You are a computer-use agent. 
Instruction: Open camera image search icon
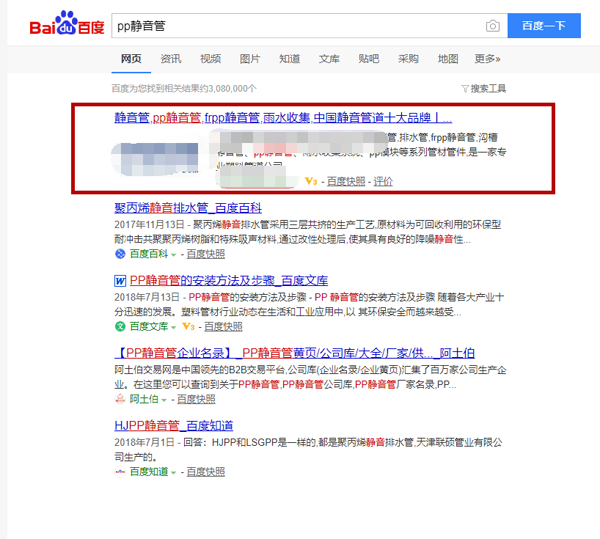492,26
